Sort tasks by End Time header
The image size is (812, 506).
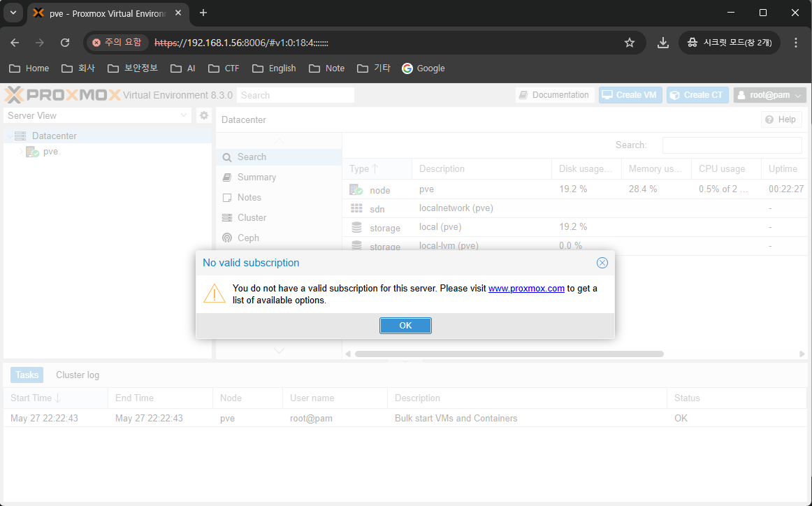(160, 398)
